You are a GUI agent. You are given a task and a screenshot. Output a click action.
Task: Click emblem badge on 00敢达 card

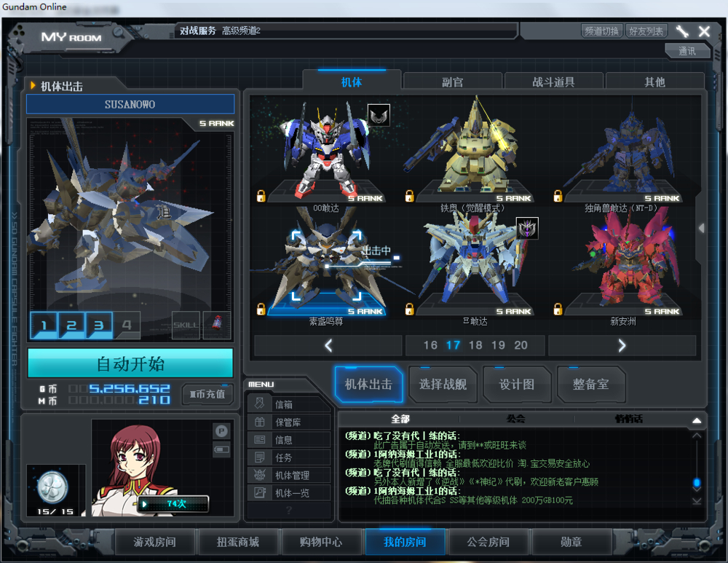tap(379, 115)
